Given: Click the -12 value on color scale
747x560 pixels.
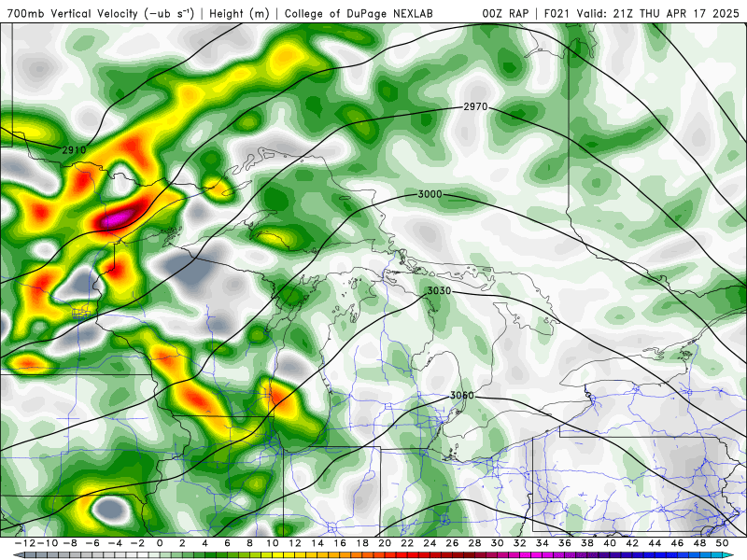Looking at the screenshot, I should [24, 543].
